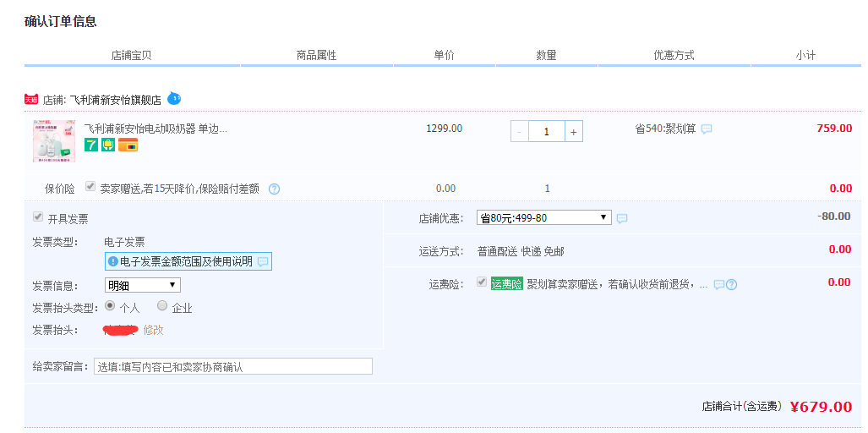
Task: Click the help question mark next to 保价险
Action: tap(274, 189)
